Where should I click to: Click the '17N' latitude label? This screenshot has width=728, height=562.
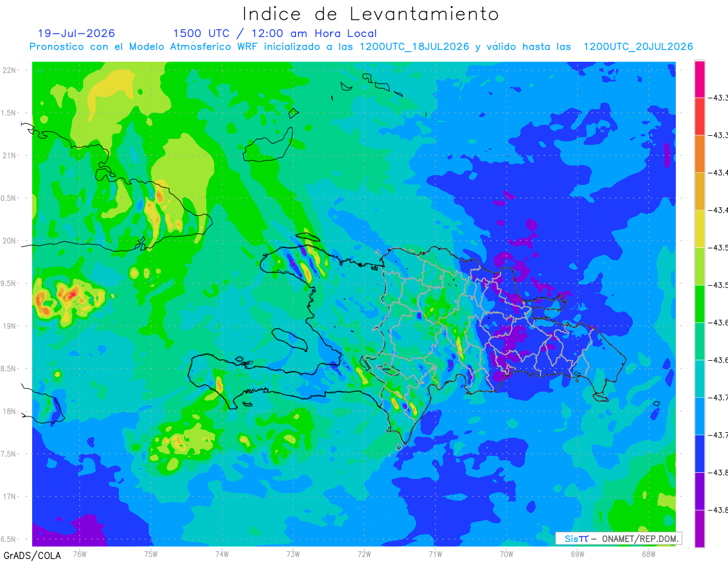[x=8, y=497]
